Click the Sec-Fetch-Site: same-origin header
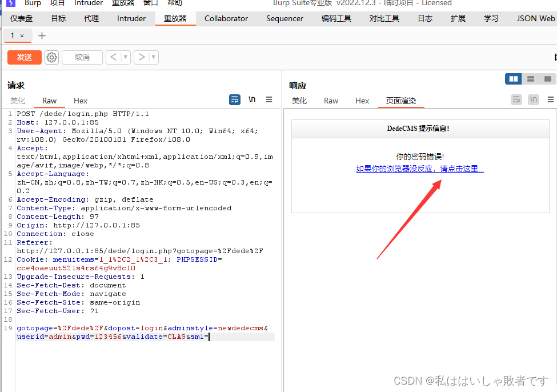Screen dimensions: 557x392 coord(78,302)
